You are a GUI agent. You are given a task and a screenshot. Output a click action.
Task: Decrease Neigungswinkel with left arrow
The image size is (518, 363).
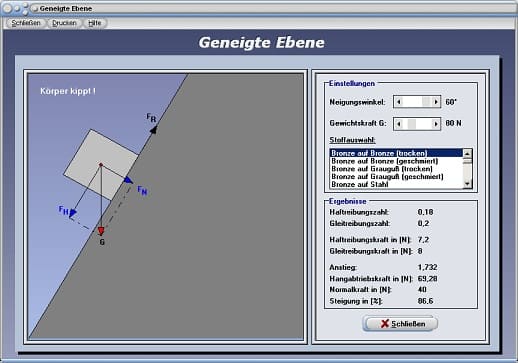pyautogui.click(x=399, y=102)
